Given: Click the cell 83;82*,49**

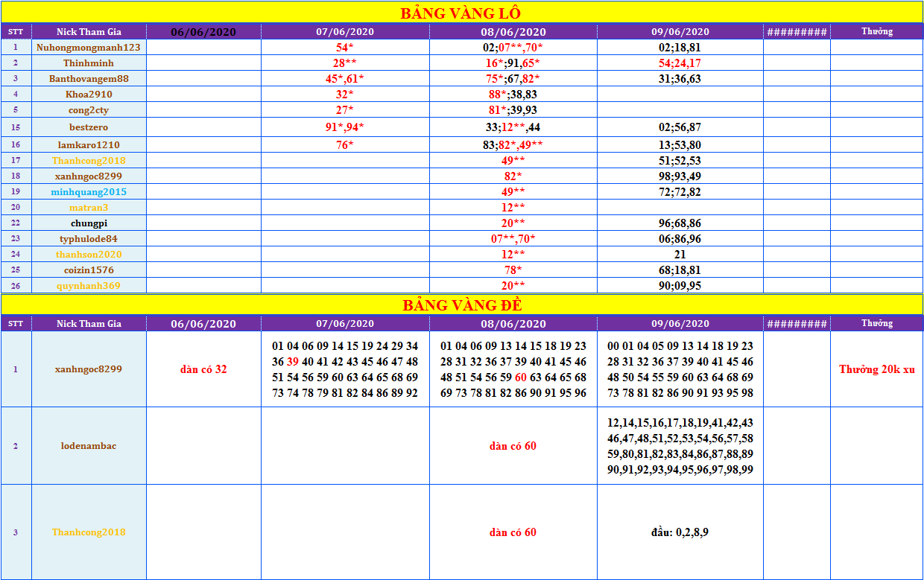Looking at the screenshot, I should (x=513, y=144).
